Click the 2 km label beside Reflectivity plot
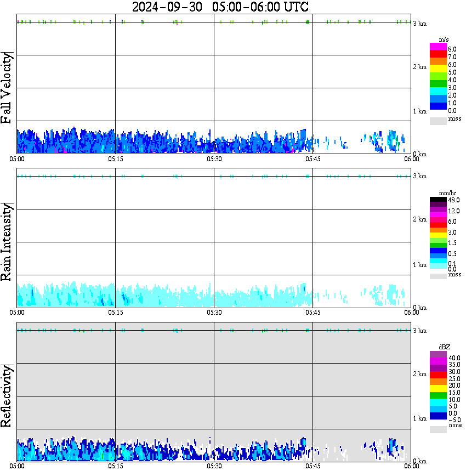Screen dimensions: 466x476 point(419,374)
